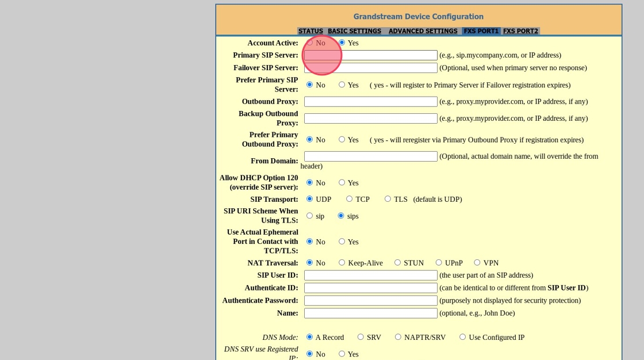Set Prefer Primary SIP Server to No

click(x=310, y=85)
